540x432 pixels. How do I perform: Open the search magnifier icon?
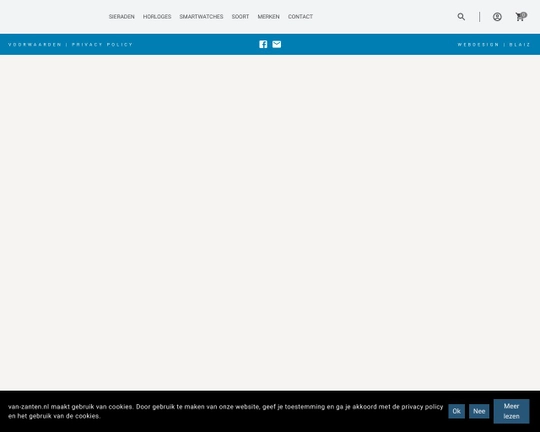pos(461,17)
